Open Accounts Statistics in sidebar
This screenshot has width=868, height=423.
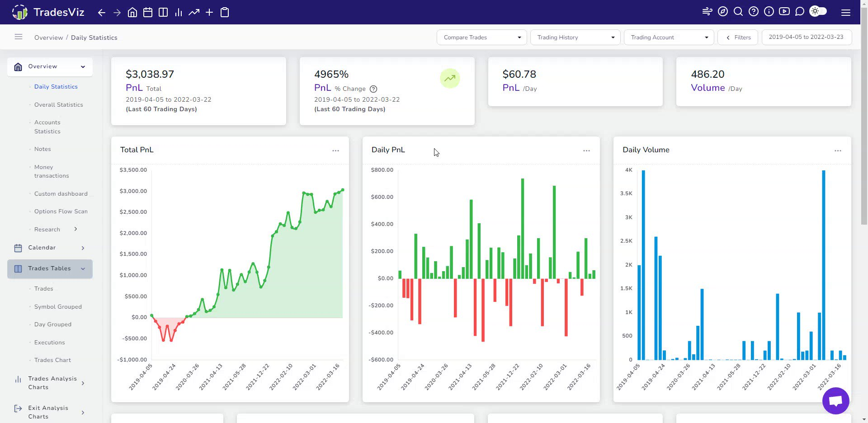(47, 127)
